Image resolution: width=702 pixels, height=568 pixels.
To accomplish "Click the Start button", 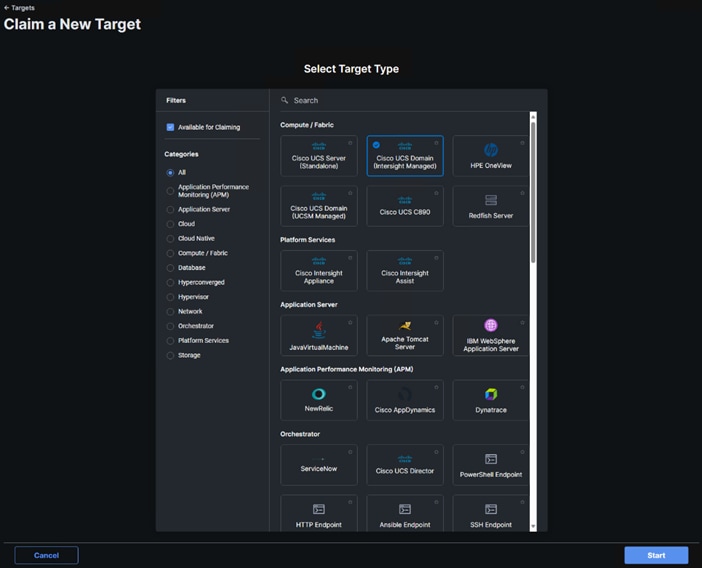I will (656, 555).
